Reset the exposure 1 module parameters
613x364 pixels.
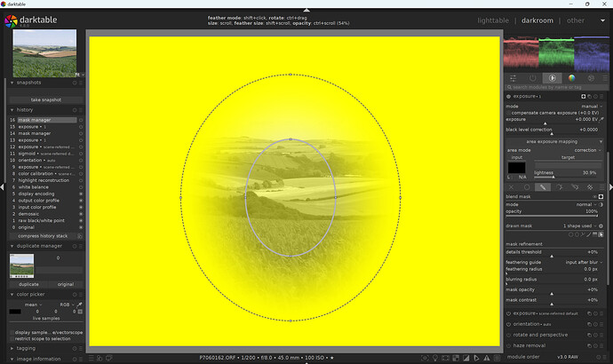(x=596, y=97)
